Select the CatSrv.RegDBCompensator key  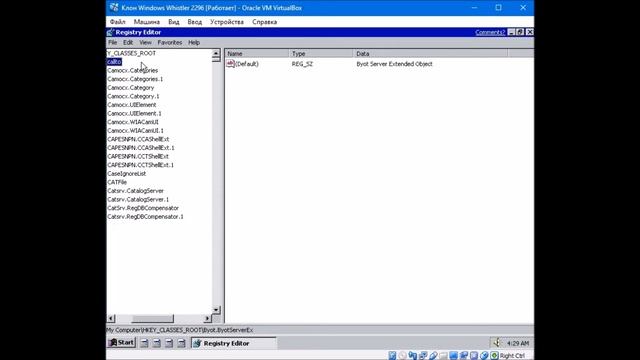pos(143,208)
